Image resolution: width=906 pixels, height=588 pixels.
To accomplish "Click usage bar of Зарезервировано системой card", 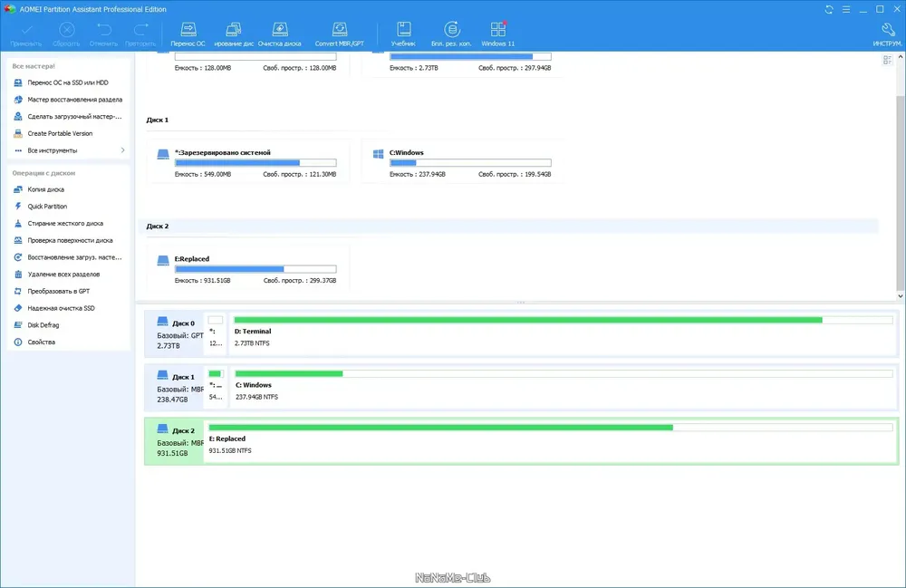I will point(255,163).
